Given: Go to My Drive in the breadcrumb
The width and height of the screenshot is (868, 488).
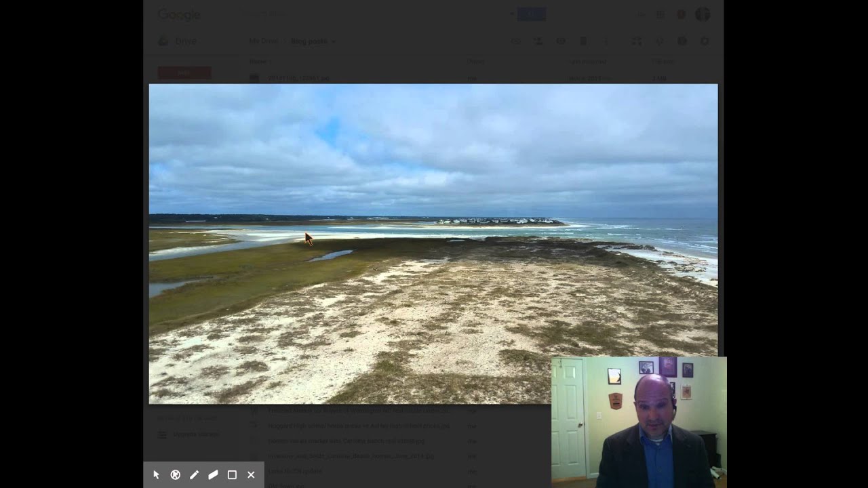Looking at the screenshot, I should tap(264, 41).
